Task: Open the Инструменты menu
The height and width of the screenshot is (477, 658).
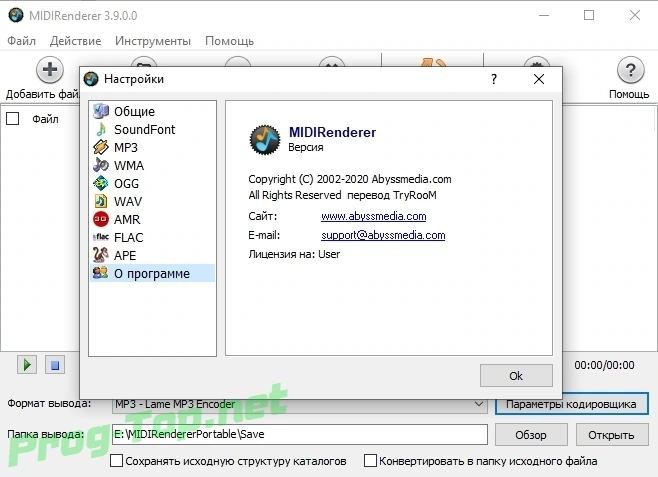Action: coord(153,41)
